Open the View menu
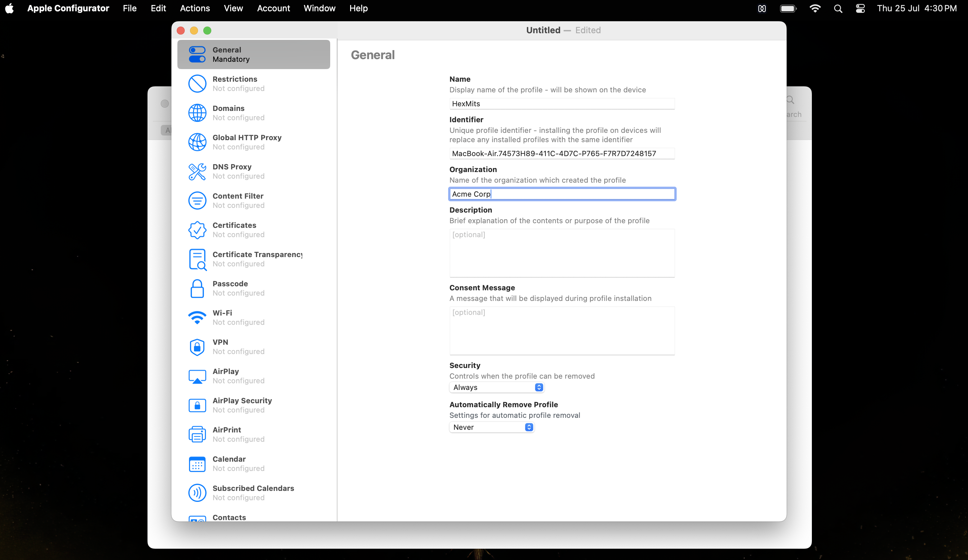The image size is (968, 560). (x=233, y=8)
